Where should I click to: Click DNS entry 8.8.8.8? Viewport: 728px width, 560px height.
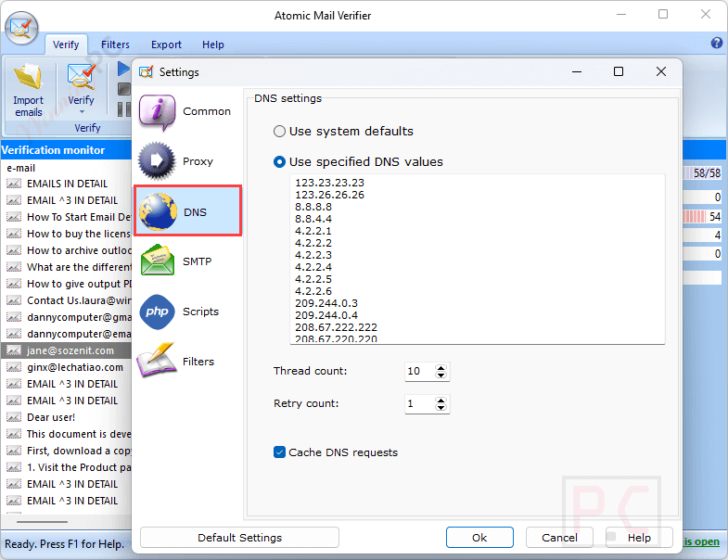(x=313, y=207)
